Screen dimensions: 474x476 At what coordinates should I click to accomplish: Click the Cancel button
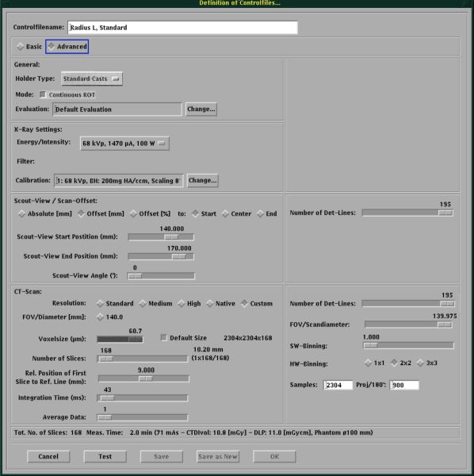48,457
